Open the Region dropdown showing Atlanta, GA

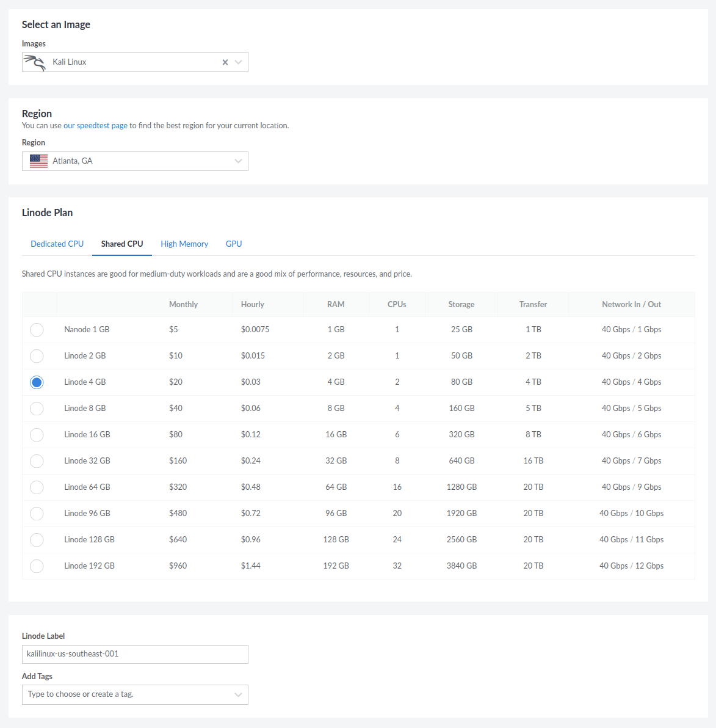134,161
